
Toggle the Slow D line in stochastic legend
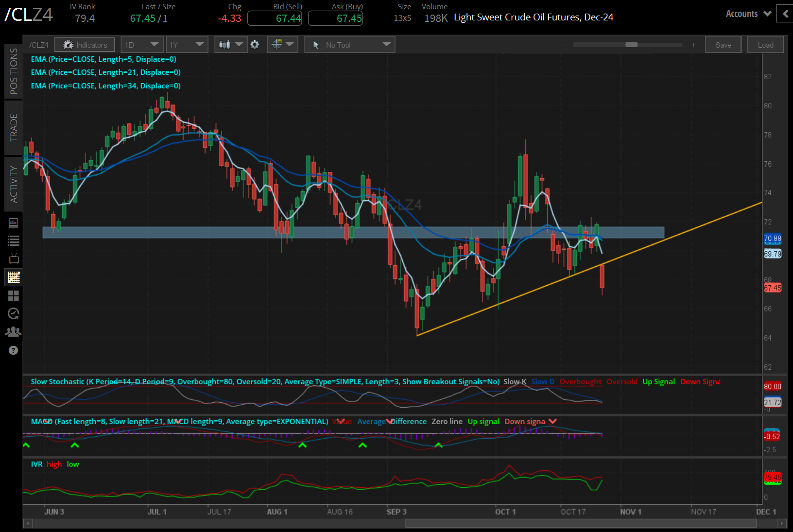542,381
